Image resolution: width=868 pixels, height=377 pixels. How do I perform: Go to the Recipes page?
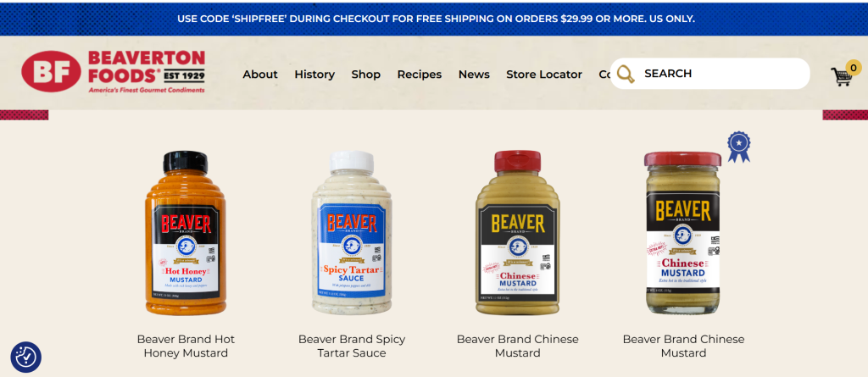pos(420,75)
